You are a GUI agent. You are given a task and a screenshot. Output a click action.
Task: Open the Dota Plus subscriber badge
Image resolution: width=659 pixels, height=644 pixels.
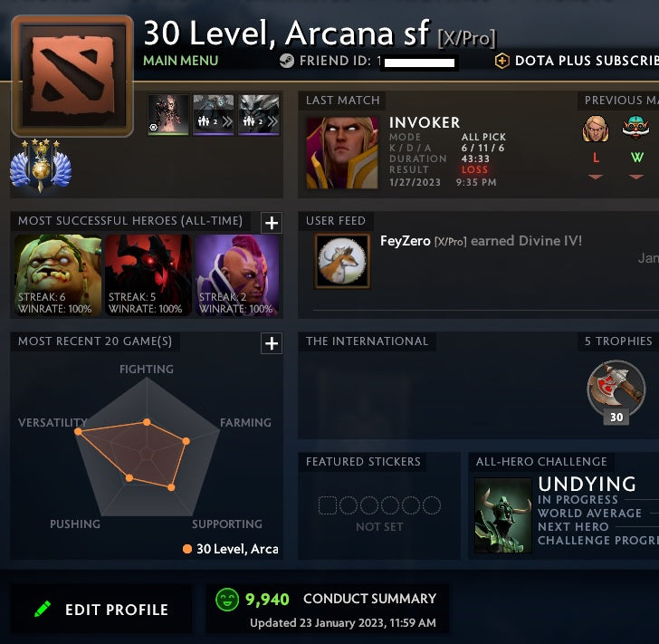[501, 61]
